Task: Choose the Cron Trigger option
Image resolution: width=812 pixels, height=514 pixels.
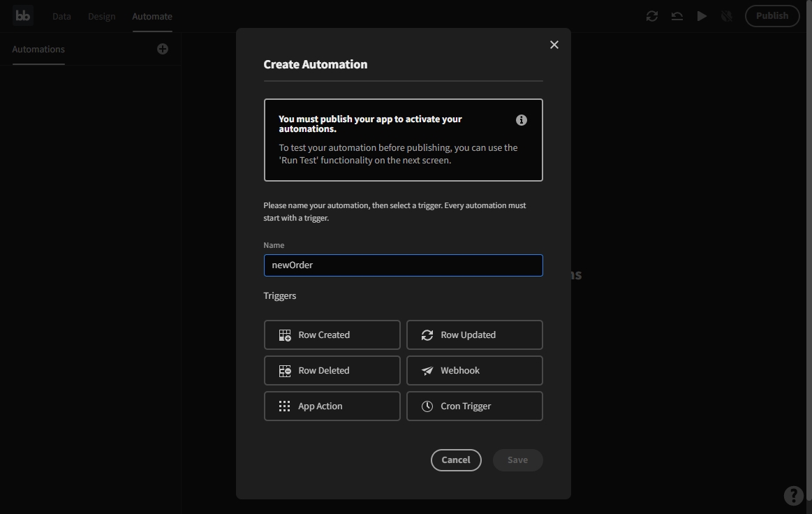Action: point(474,406)
